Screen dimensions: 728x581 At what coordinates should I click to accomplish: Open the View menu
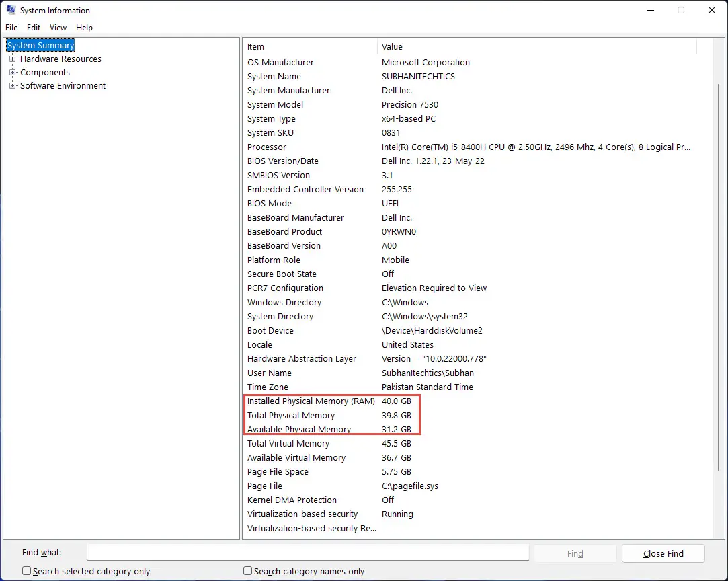pos(58,28)
